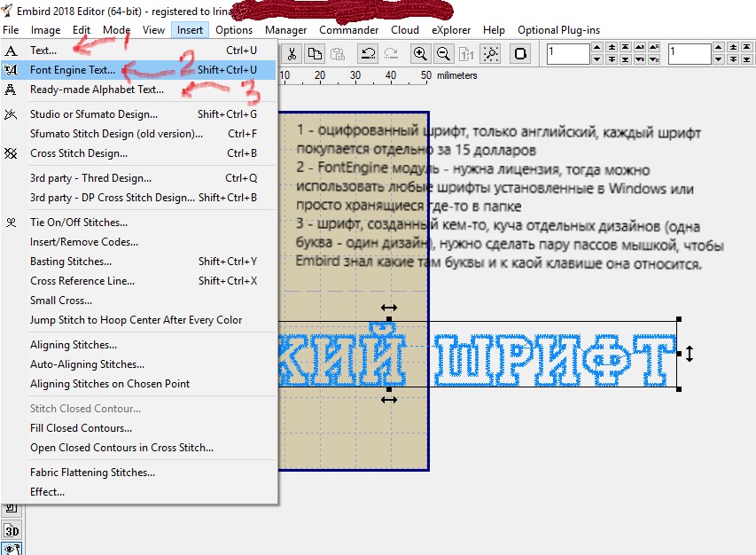756x555 pixels.
Task: Open the File menu
Action: tap(11, 30)
